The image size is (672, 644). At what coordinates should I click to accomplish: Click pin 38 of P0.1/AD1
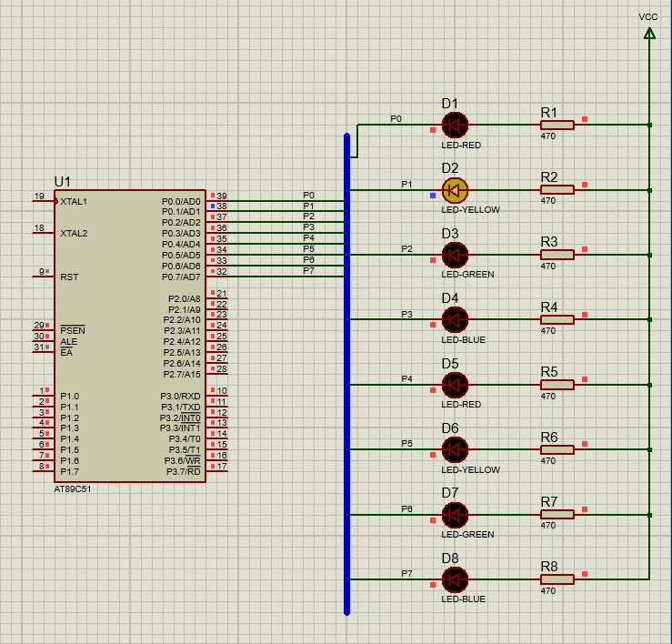(x=216, y=209)
